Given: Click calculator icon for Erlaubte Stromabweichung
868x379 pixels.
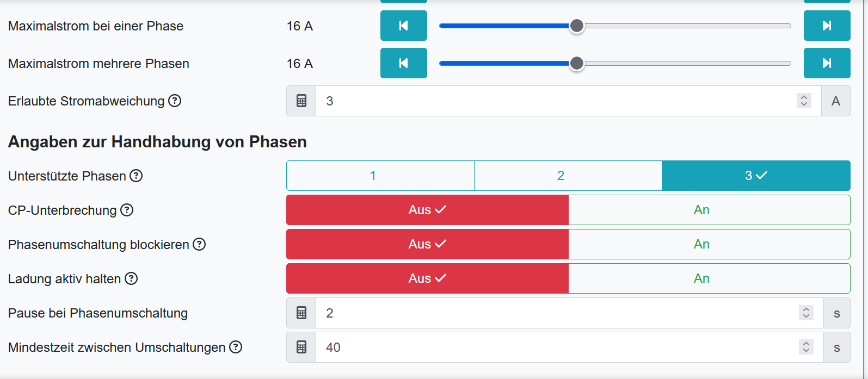Looking at the screenshot, I should [301, 101].
